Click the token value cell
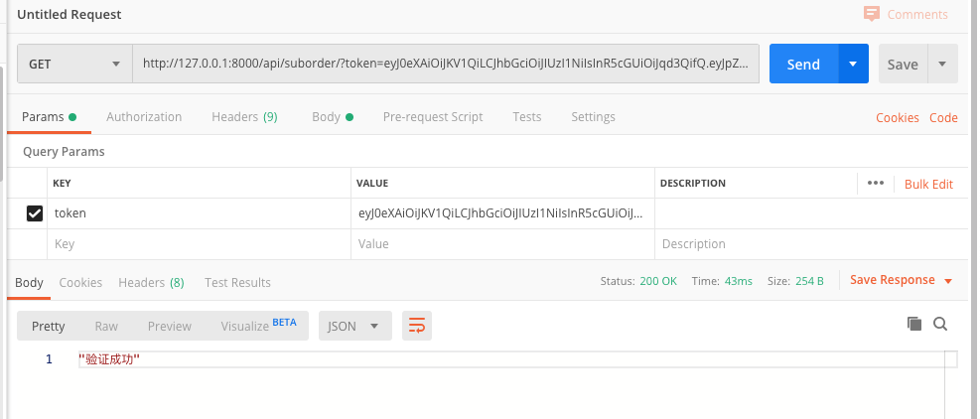980x419 pixels. click(x=502, y=213)
